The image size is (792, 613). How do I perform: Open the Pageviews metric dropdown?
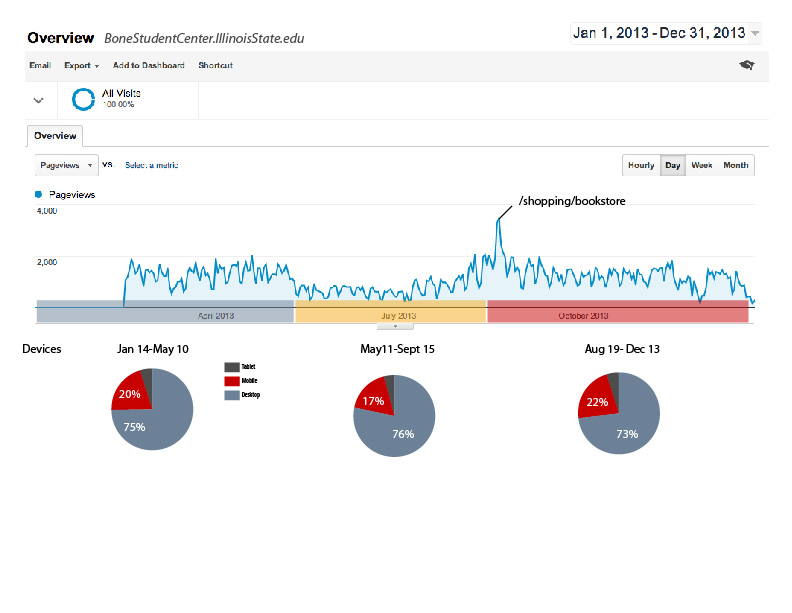point(66,165)
